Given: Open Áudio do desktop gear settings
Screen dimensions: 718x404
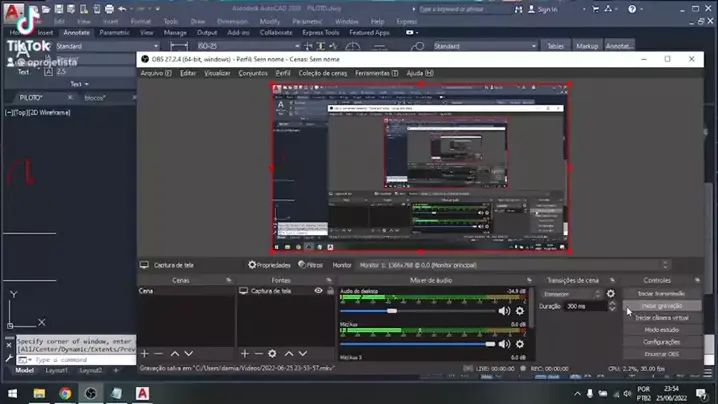Looking at the screenshot, I should 519,311.
